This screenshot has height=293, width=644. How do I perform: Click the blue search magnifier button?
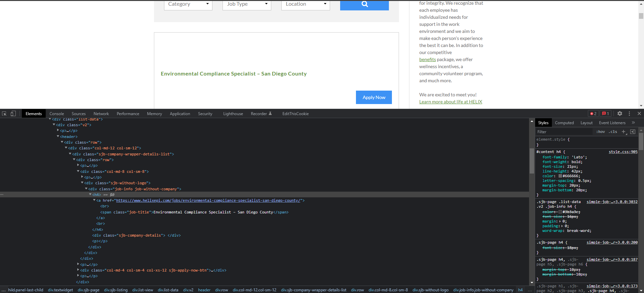[x=364, y=5]
